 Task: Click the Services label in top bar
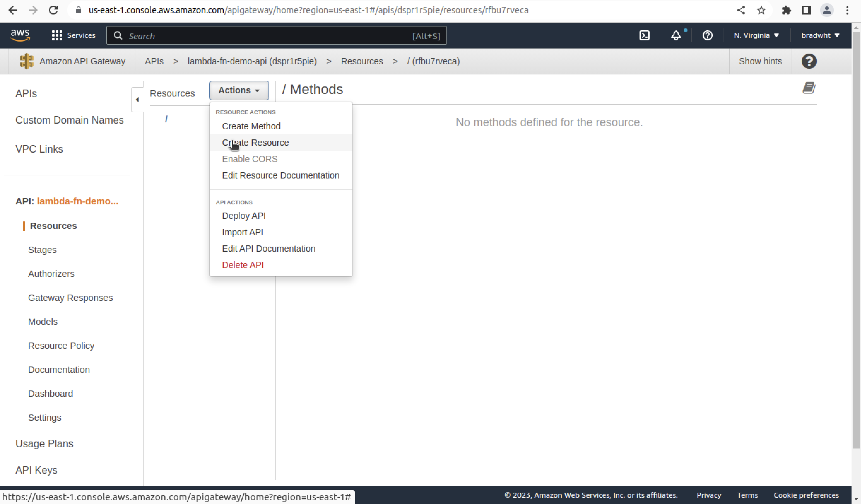pyautogui.click(x=81, y=36)
